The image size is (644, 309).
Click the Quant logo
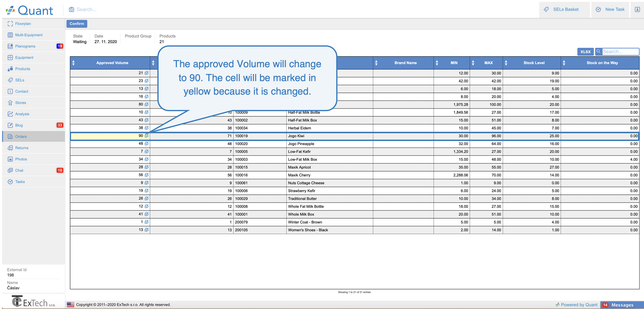tap(29, 10)
